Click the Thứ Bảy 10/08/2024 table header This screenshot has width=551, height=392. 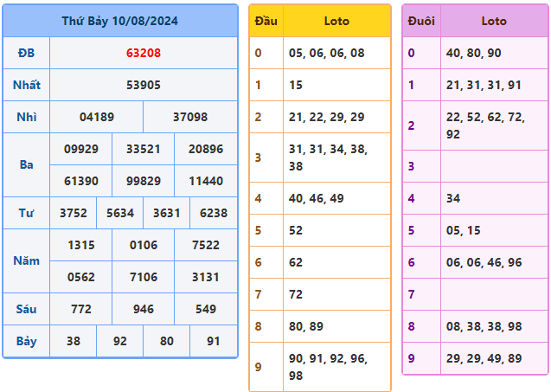click(x=119, y=21)
